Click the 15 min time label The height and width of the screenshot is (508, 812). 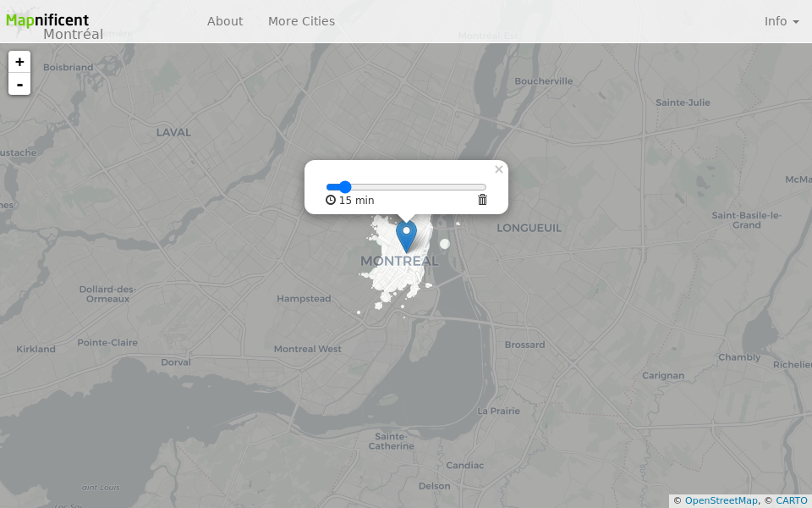(x=355, y=200)
